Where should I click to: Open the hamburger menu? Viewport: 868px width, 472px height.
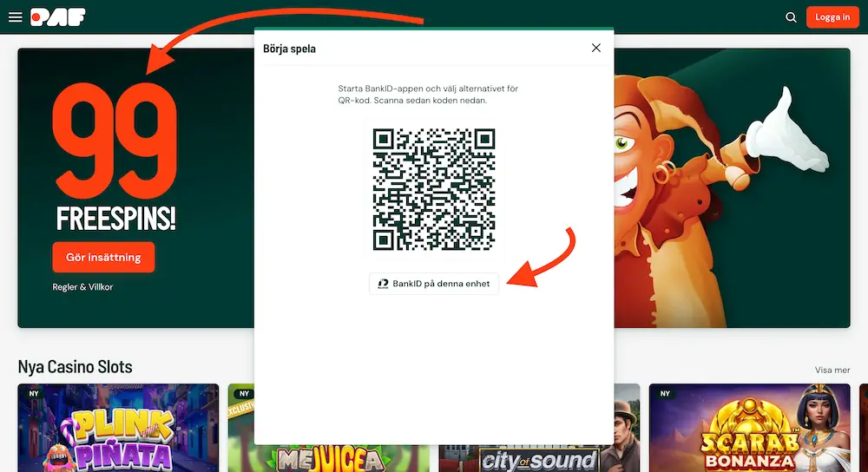click(x=16, y=17)
